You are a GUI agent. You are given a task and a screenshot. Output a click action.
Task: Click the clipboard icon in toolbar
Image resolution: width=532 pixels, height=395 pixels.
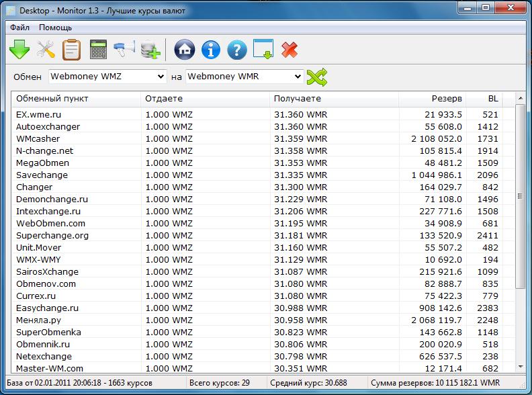[72, 50]
